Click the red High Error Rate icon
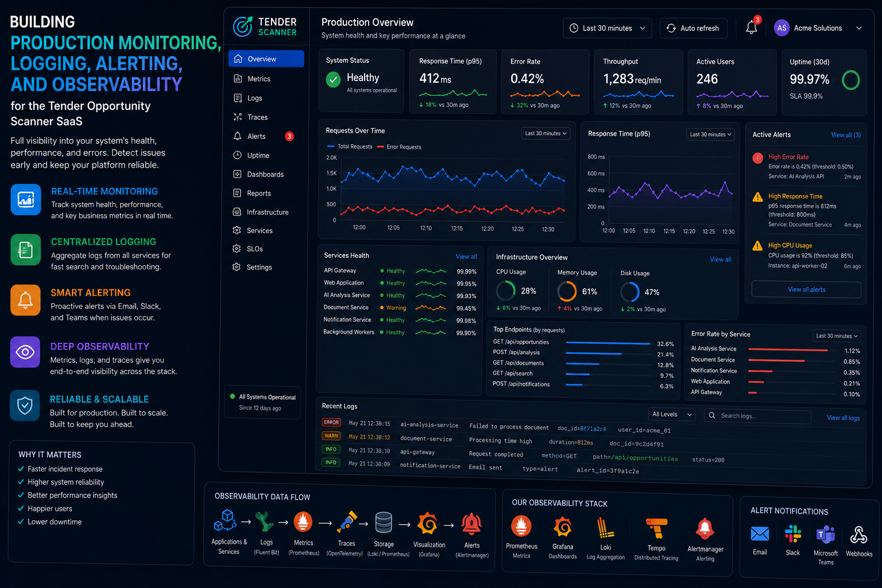 (757, 158)
